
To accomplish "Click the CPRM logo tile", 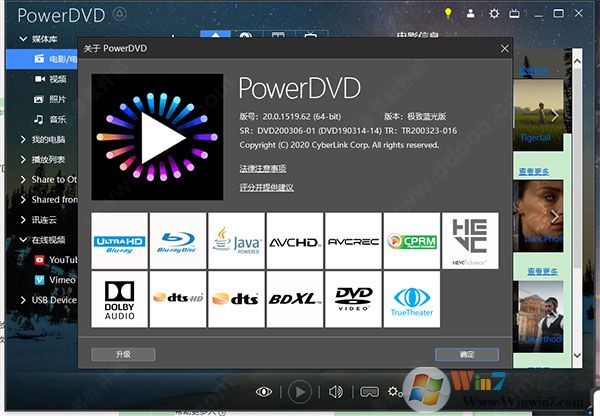I will coord(412,241).
